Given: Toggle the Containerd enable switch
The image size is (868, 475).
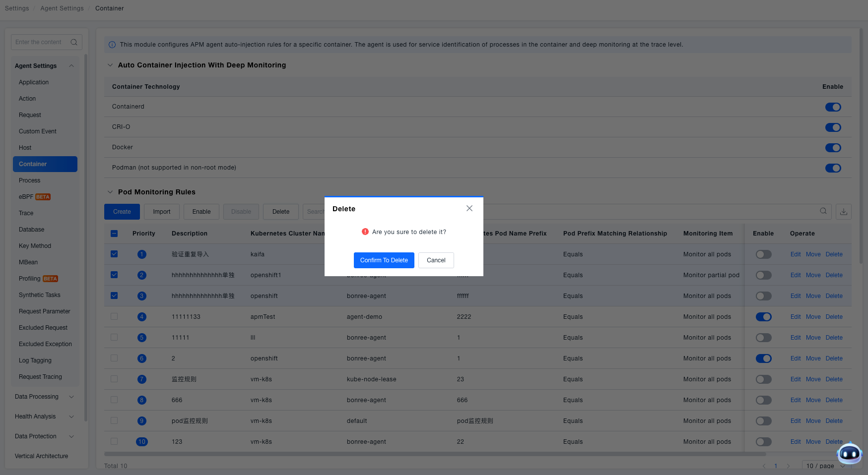Looking at the screenshot, I should pos(833,107).
